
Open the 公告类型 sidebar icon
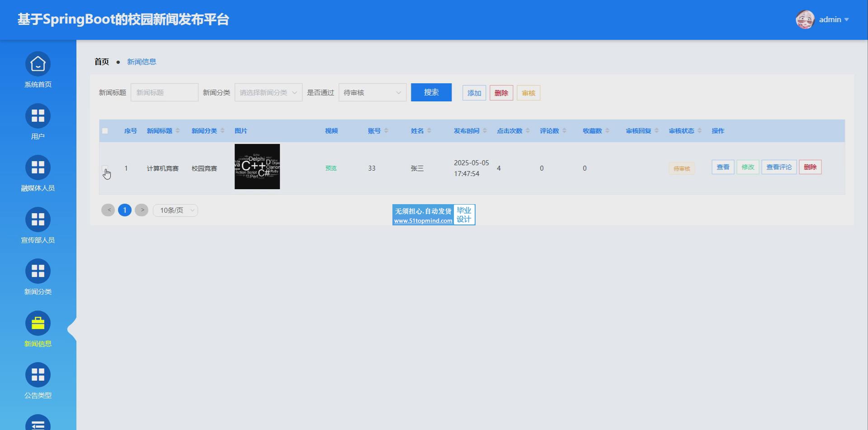(x=38, y=375)
